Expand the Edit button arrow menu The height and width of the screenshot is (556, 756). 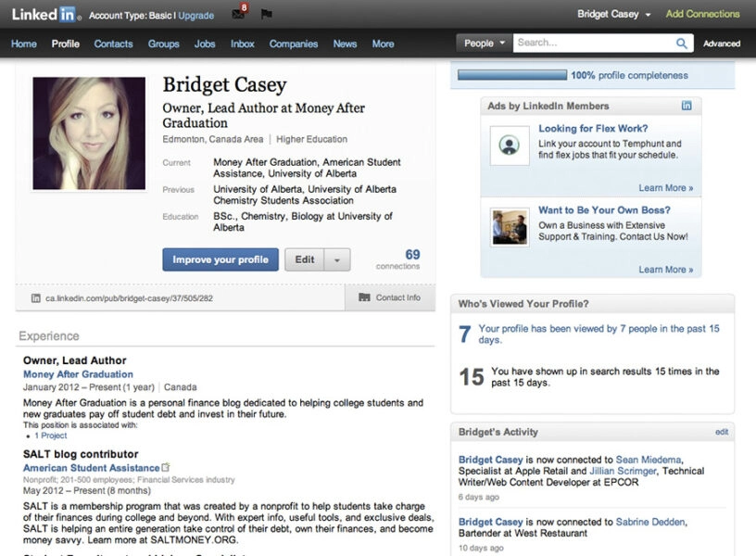[337, 259]
